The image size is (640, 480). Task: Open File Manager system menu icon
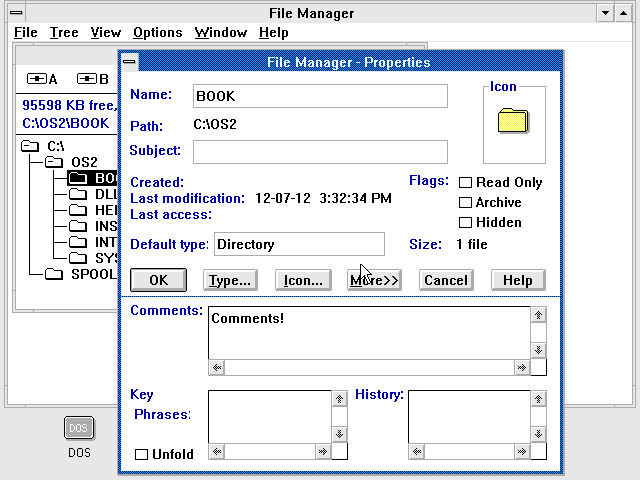[x=16, y=13]
